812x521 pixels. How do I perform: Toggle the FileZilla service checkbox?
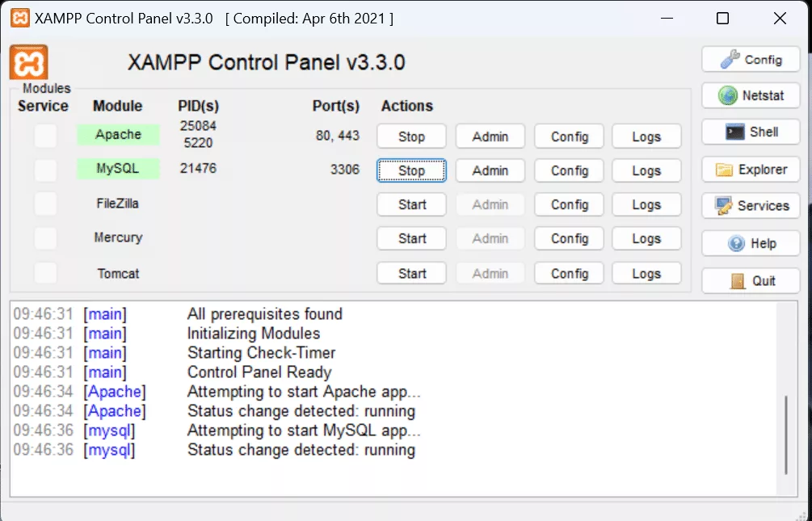(45, 204)
